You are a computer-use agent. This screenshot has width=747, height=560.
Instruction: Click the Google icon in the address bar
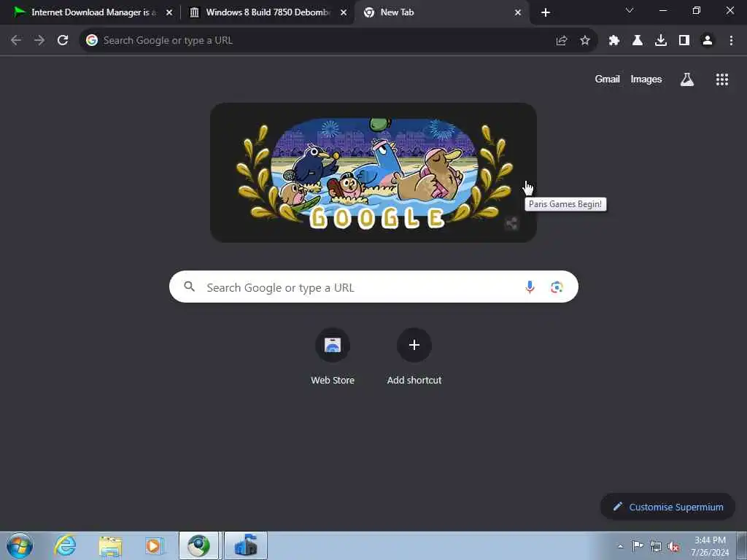pos(92,41)
